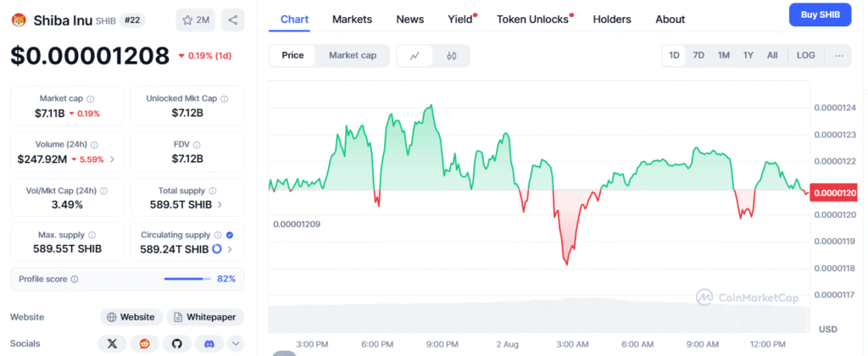Open the X (Twitter) social link
Image resolution: width=868 pixels, height=356 pixels.
pyautogui.click(x=113, y=344)
